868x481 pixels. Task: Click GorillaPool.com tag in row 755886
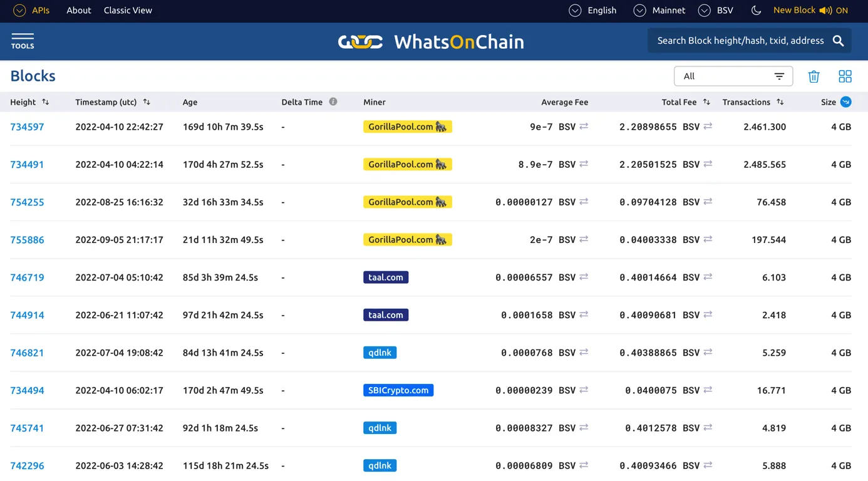click(408, 239)
